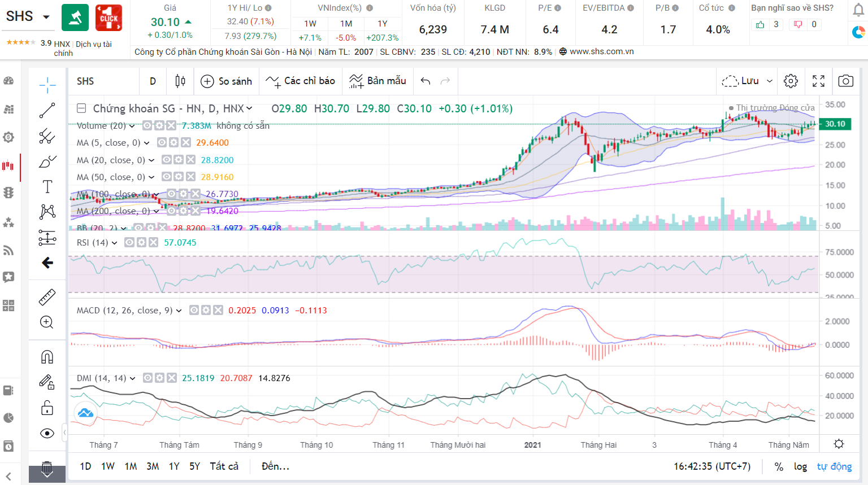Toggle the eye icon to hide drawings
Viewport: 868px width, 485px height.
pos(47,433)
